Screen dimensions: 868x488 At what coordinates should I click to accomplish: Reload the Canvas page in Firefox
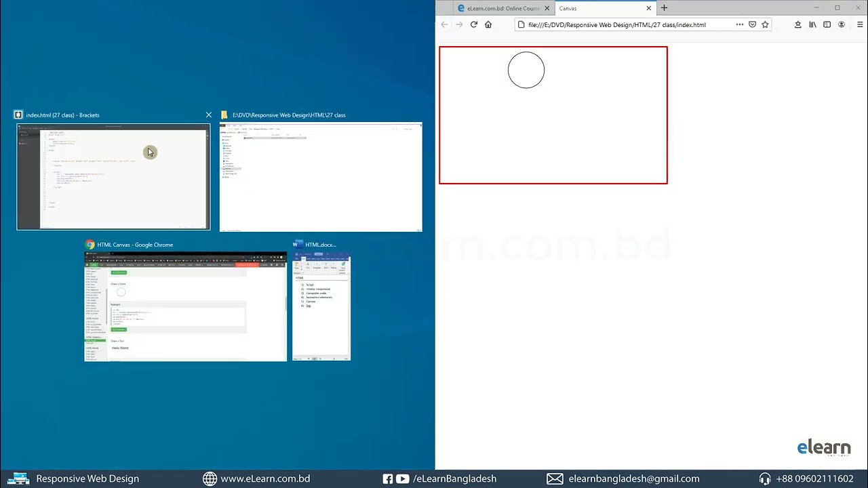474,24
